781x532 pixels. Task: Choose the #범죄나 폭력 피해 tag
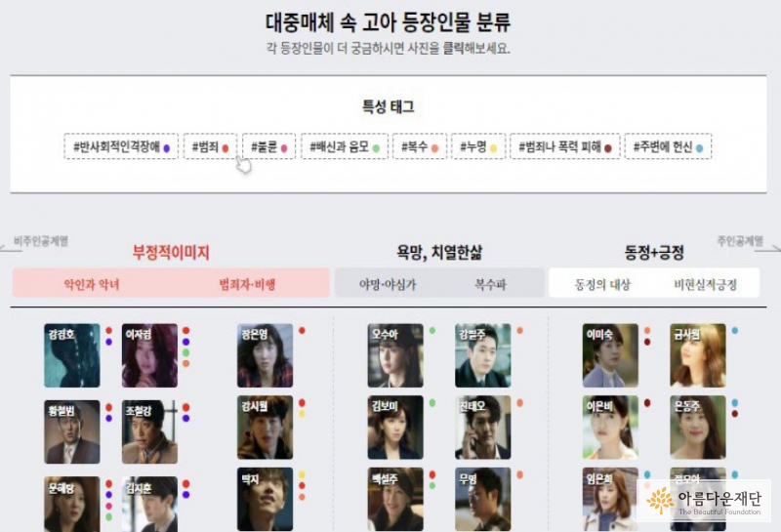565,146
